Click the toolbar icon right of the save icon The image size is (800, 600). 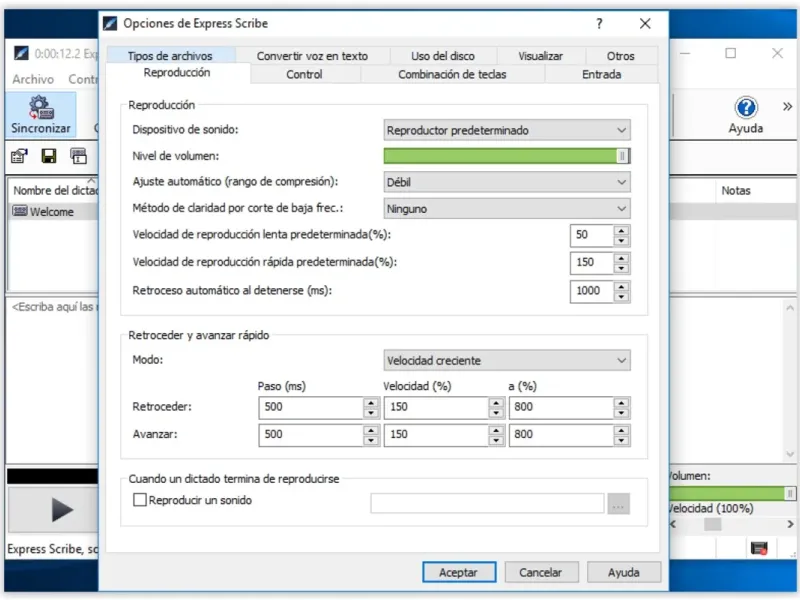pos(79,156)
